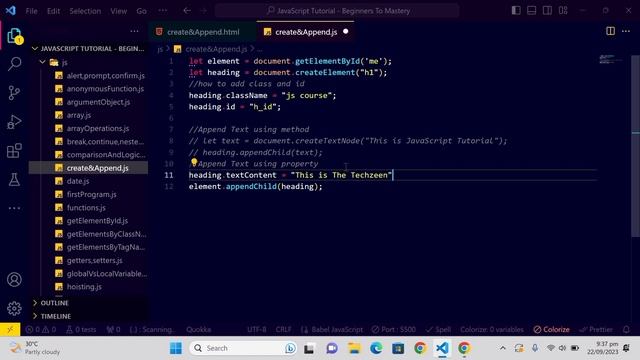Open Customize Layout in title bar
The width and height of the screenshot is (640, 360).
click(563, 11)
